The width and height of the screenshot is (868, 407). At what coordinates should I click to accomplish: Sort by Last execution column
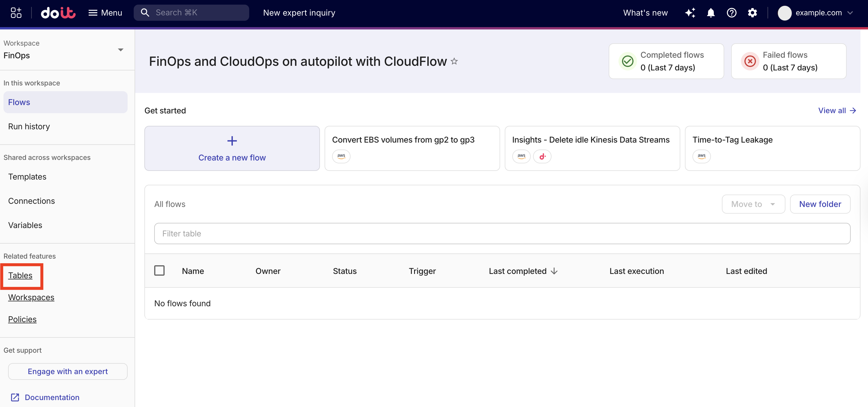[636, 271]
